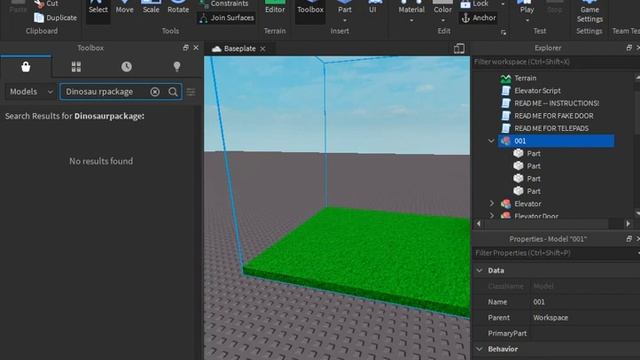The height and width of the screenshot is (360, 640).
Task: Run Toolbox search with magnifier icon
Action: [173, 92]
